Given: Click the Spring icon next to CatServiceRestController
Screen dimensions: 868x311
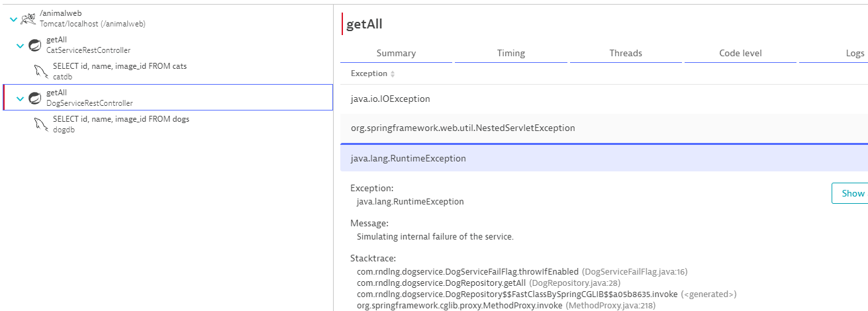Looking at the screenshot, I should coord(35,45).
